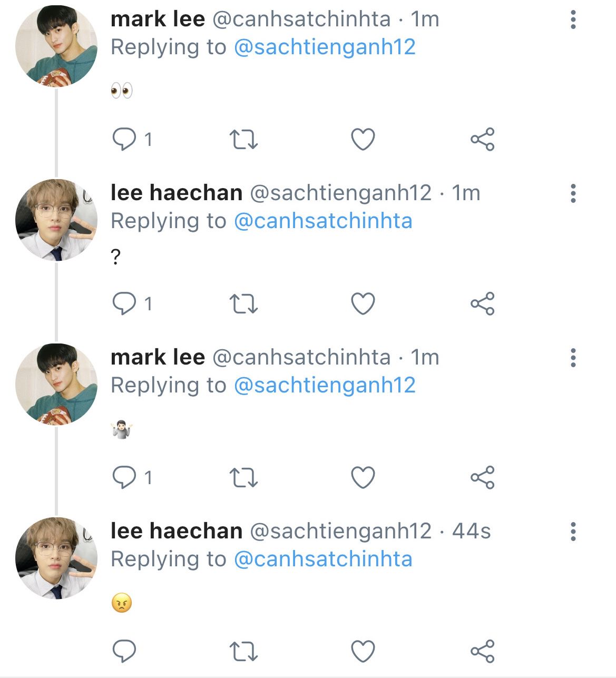
Task: Reply to lee haechan's angry emoji tweet
Action: [124, 652]
